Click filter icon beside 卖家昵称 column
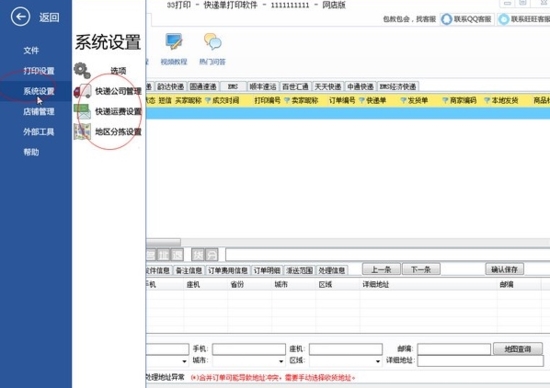 click(x=287, y=101)
